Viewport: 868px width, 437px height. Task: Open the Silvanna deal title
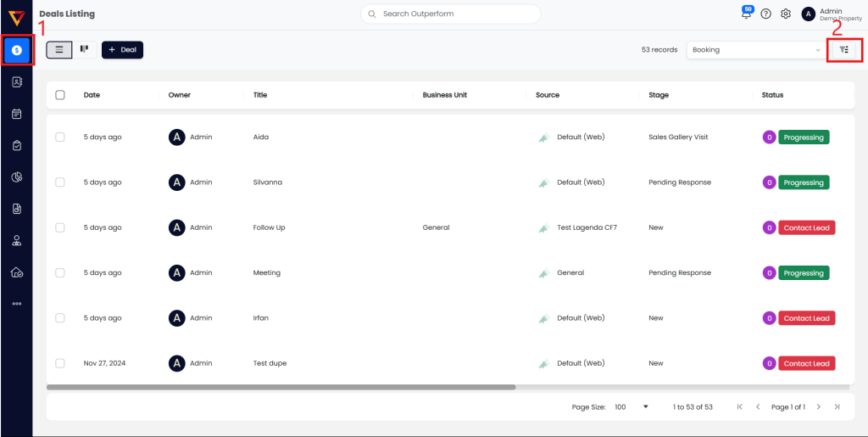(268, 182)
